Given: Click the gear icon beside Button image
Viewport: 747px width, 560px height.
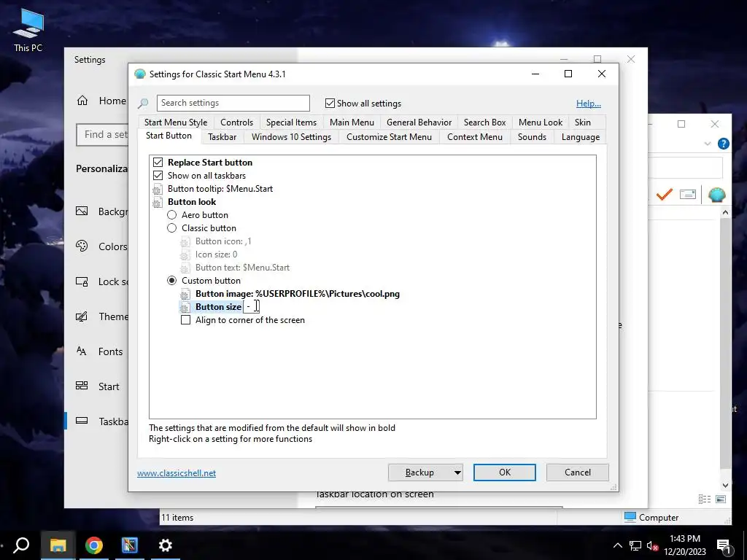Looking at the screenshot, I should click(185, 294).
